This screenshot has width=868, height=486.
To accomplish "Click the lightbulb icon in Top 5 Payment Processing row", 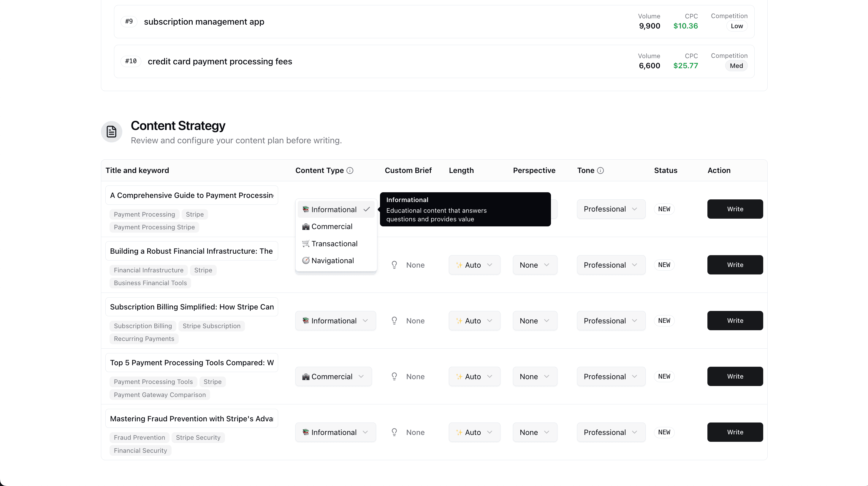I will (394, 376).
